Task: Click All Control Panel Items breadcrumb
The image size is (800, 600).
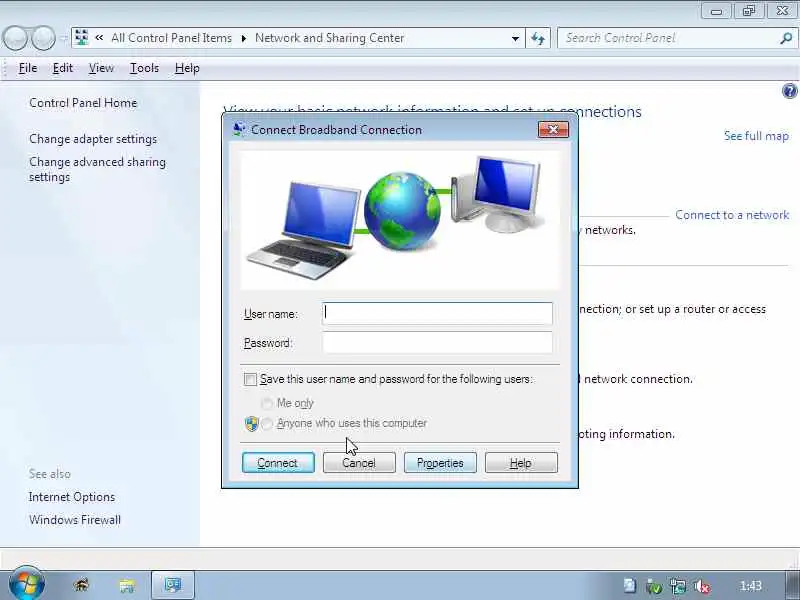Action: coord(171,38)
